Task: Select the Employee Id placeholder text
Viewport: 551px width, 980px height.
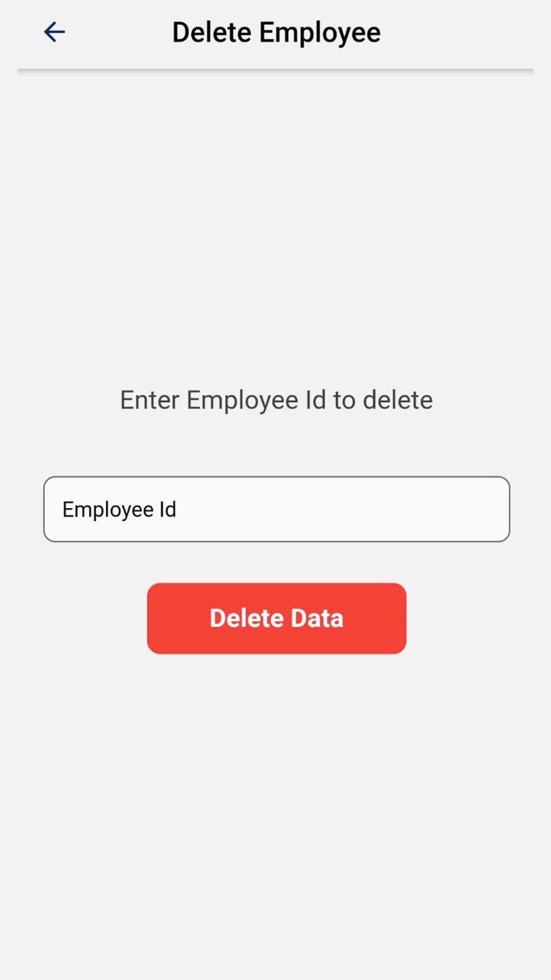Action: pos(120,510)
